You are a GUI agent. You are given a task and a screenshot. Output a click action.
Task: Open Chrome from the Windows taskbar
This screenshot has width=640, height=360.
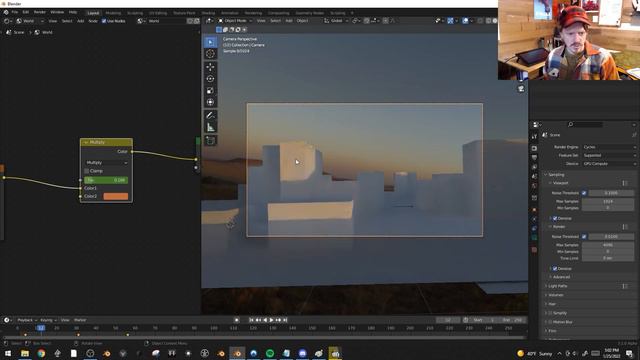[x=41, y=353]
